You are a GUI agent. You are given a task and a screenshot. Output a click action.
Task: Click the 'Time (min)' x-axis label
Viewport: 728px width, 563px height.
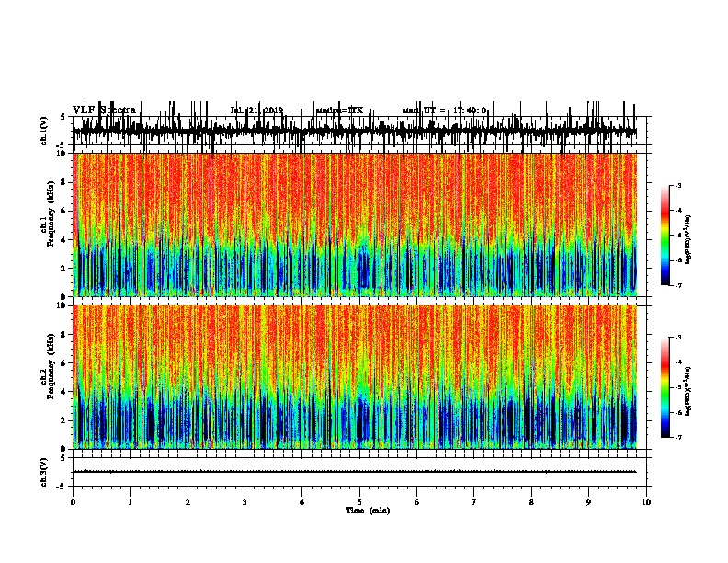(368, 511)
